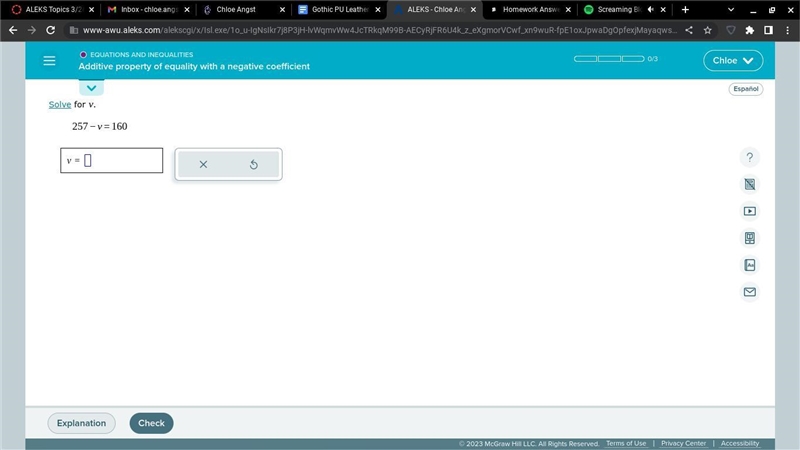Switch to the ALEKS Topics tab
Image resolution: width=800 pixels, height=450 pixels.
pos(53,9)
